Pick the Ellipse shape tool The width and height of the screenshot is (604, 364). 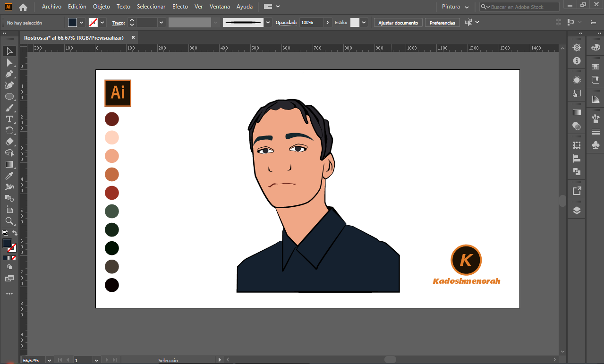tap(9, 96)
